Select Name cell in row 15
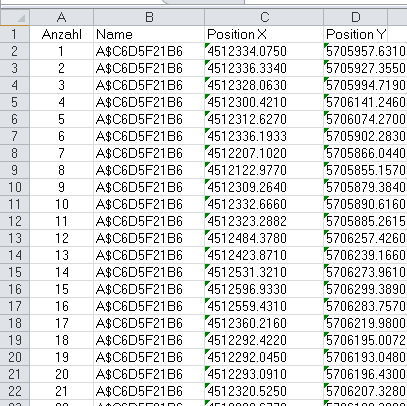 pos(149,272)
